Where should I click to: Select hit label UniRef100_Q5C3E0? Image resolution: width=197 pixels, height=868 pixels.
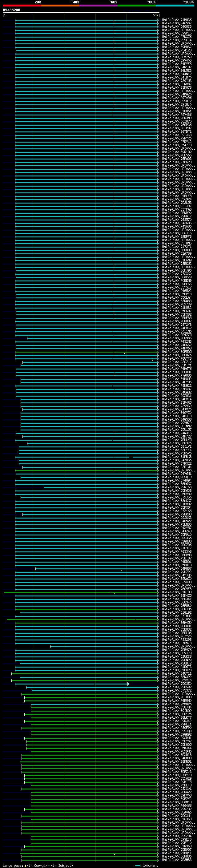(x=176, y=684)
